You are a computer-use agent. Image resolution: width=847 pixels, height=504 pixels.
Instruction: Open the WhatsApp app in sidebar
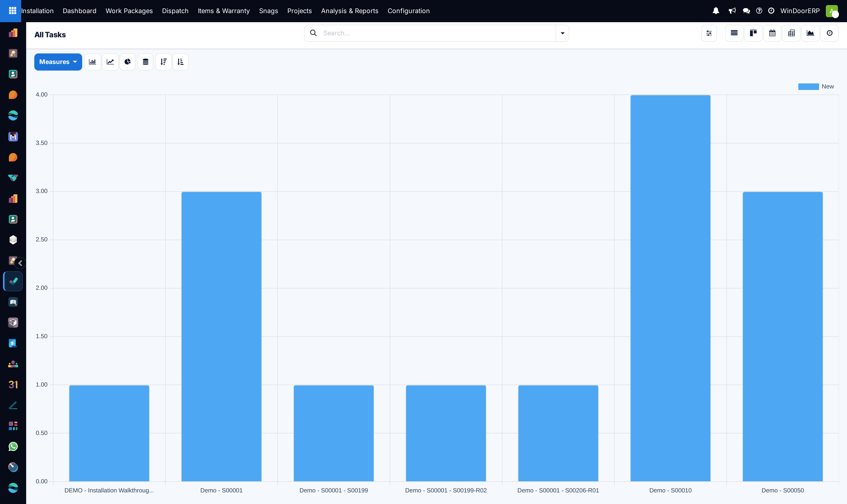(x=13, y=446)
